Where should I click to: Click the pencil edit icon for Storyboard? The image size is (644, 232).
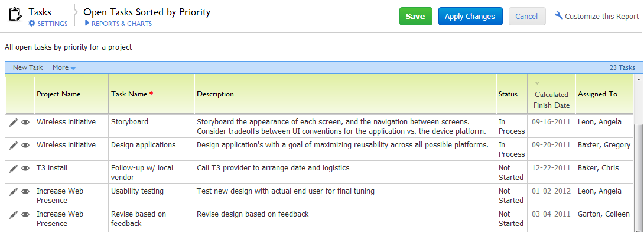(x=14, y=122)
